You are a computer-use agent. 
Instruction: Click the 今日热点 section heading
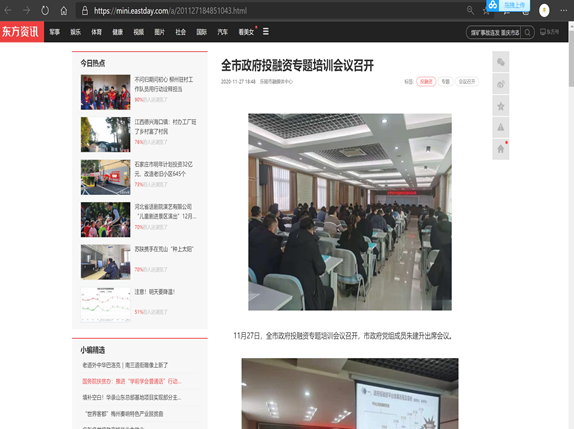(x=93, y=63)
